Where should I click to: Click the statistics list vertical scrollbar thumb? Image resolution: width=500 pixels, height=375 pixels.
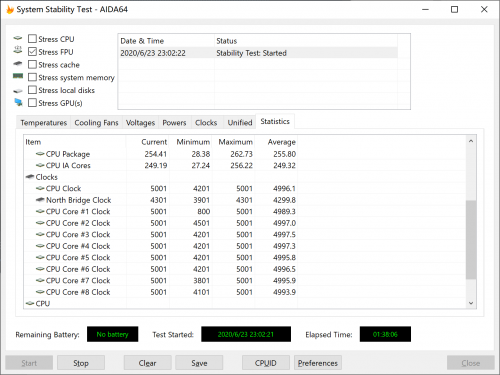click(x=471, y=239)
